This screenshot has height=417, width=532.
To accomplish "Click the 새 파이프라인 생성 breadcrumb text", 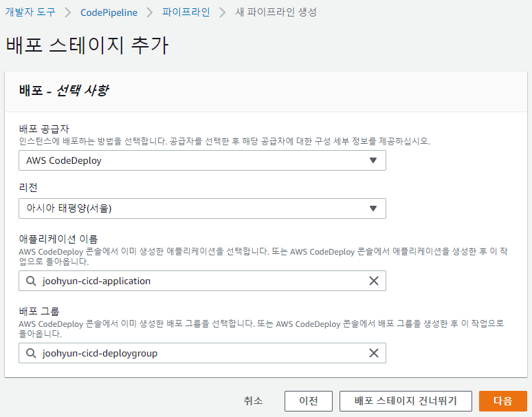I will 276,12.
